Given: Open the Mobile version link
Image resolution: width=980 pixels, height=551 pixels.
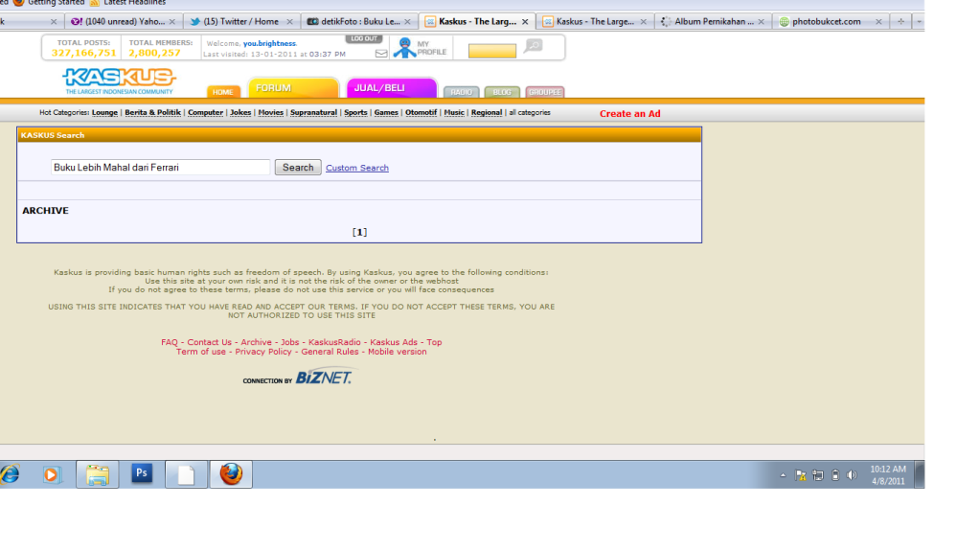Looking at the screenshot, I should tap(398, 352).
